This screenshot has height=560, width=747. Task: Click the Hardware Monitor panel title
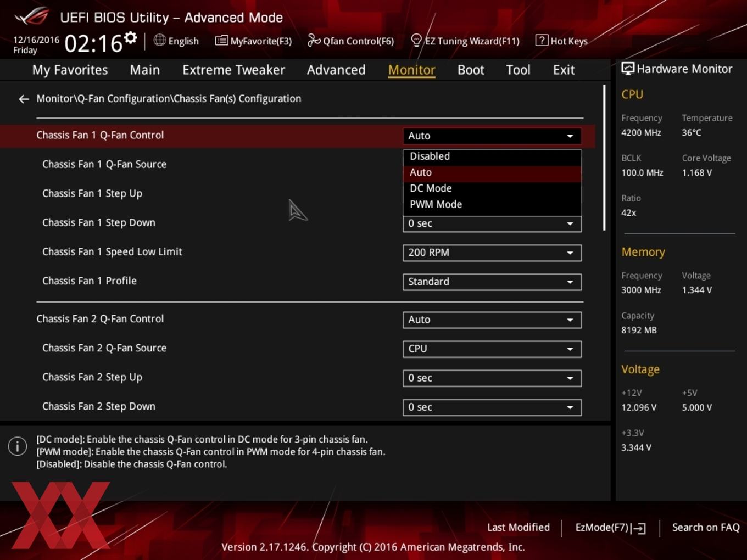(x=684, y=69)
